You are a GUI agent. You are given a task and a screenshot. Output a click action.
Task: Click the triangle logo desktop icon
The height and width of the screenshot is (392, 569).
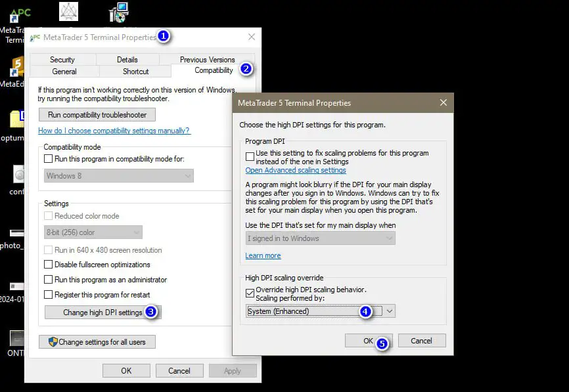point(68,11)
